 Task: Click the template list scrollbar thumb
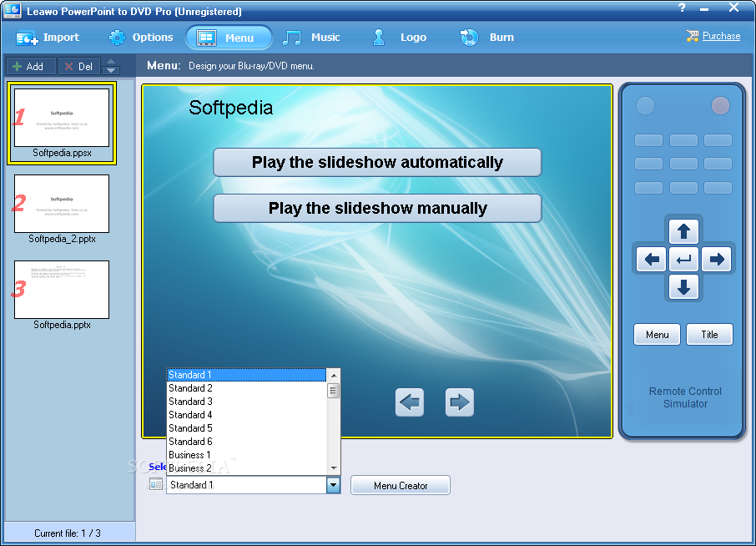click(x=333, y=390)
